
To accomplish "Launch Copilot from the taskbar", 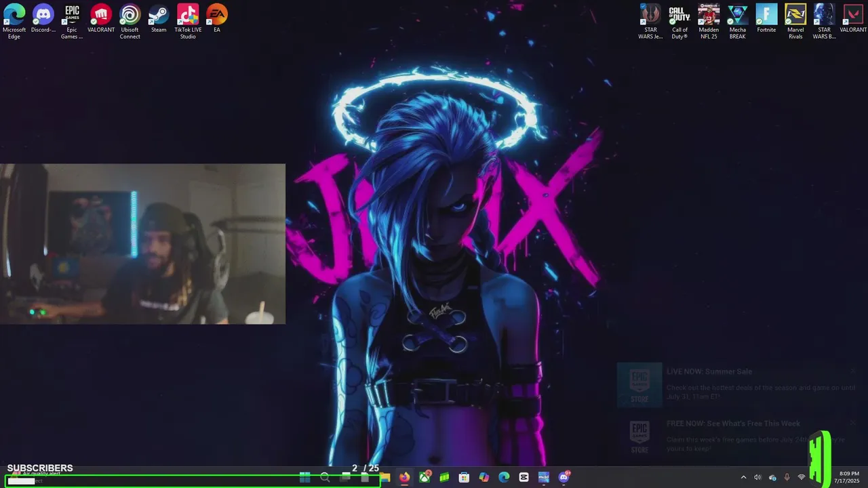I will (x=484, y=478).
